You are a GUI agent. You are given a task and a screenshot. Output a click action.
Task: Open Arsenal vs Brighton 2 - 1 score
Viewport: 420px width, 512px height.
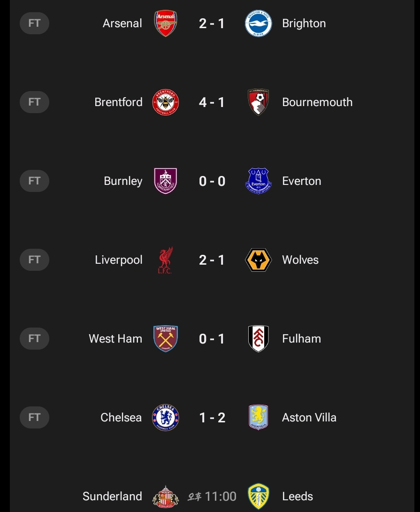pos(212,23)
